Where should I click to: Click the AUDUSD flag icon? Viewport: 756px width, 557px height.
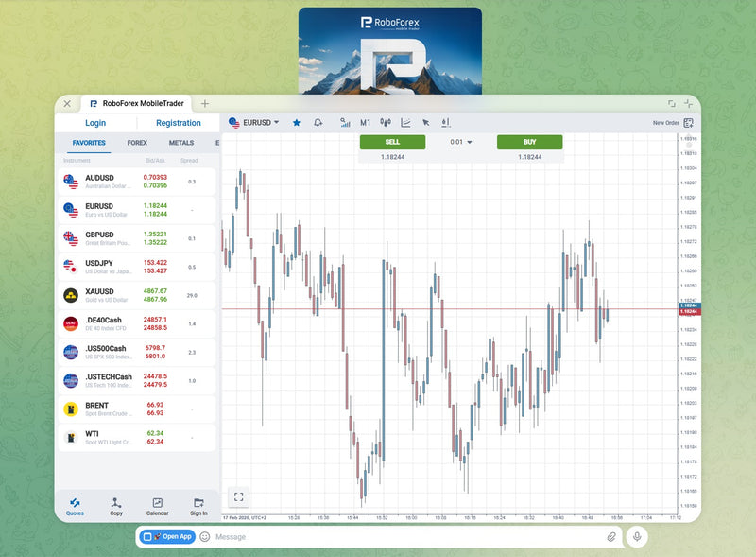pos(71,182)
